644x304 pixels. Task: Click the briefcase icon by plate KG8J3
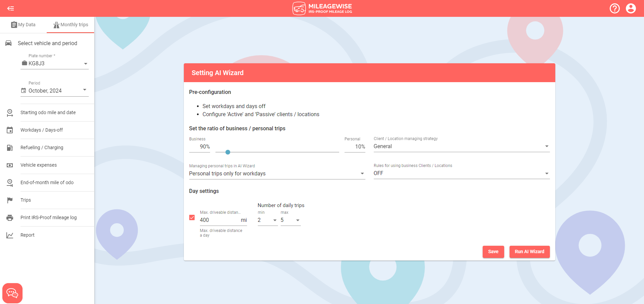point(24,63)
